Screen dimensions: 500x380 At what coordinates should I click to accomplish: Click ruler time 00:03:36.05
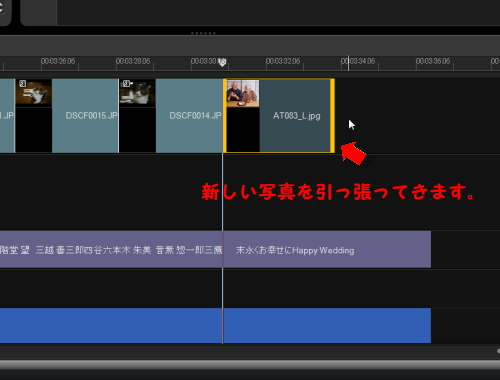(433, 61)
